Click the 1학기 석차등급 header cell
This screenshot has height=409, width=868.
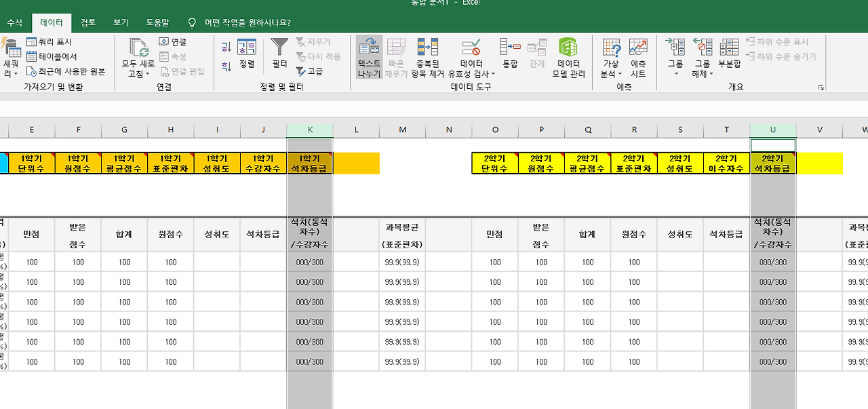[310, 163]
